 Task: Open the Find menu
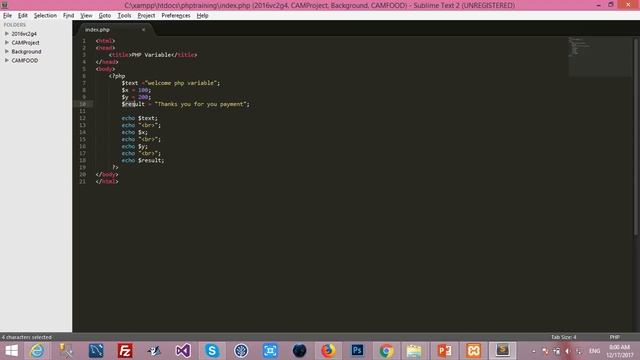point(69,16)
